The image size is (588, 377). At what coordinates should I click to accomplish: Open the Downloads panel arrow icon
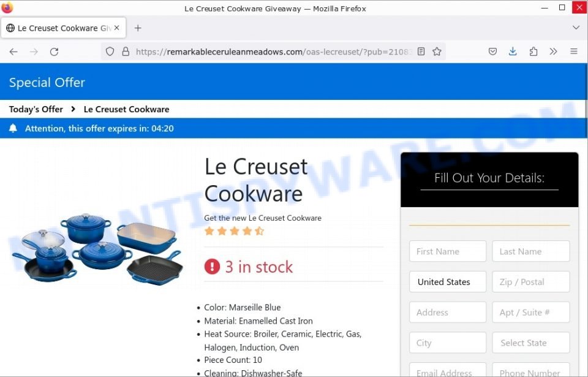coord(513,51)
